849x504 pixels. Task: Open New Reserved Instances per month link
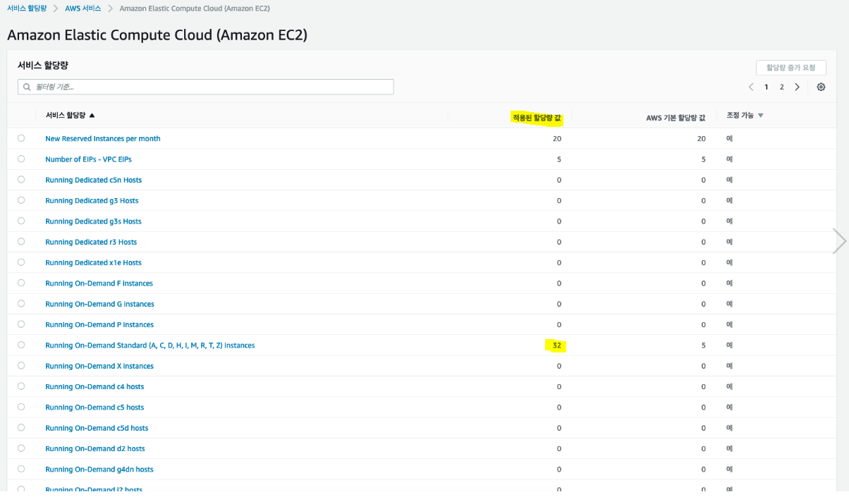pyautogui.click(x=103, y=139)
